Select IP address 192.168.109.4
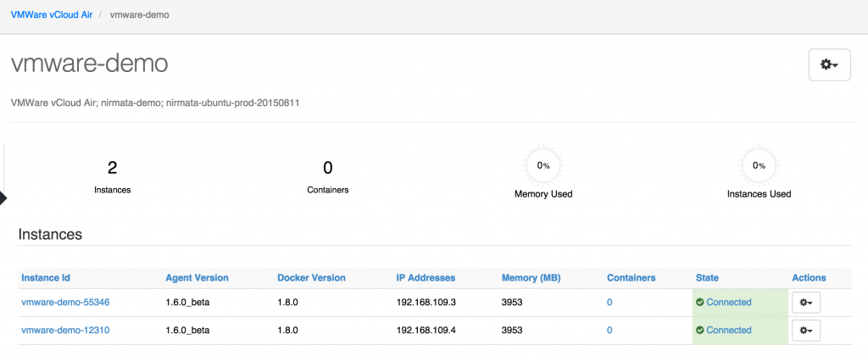This screenshot has height=362, width=868. [426, 331]
